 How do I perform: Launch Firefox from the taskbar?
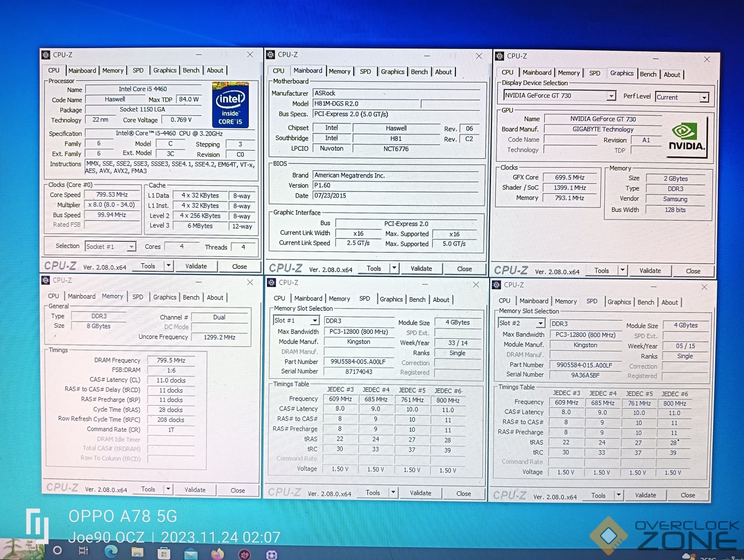[218, 554]
